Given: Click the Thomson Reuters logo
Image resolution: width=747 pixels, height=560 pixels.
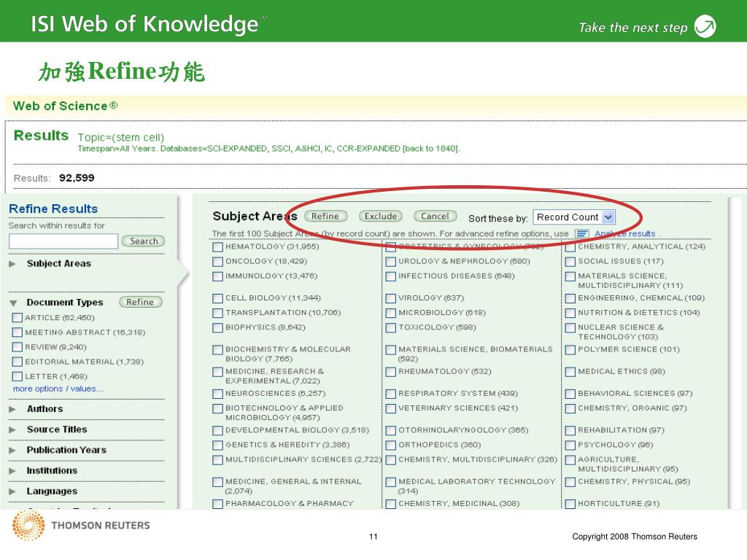Looking at the screenshot, I should [x=81, y=525].
